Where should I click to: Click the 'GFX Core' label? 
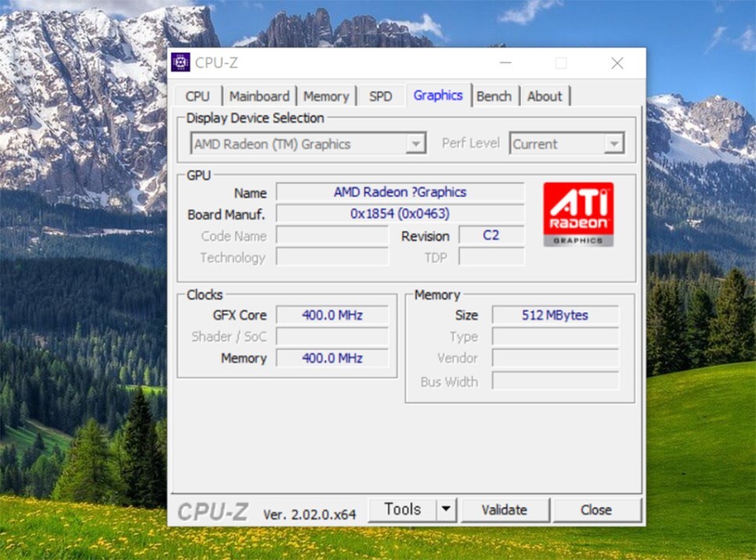coord(239,315)
